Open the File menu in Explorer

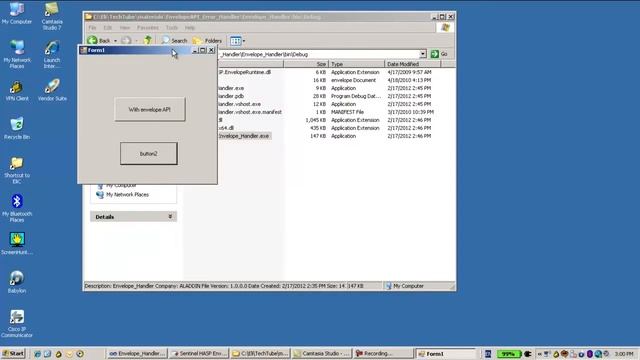(92, 28)
